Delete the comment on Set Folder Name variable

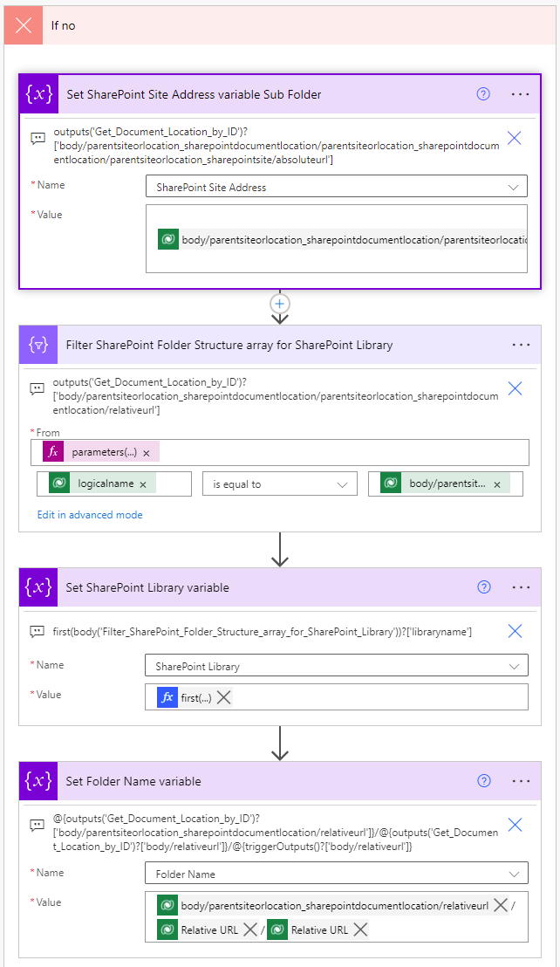pos(515,825)
